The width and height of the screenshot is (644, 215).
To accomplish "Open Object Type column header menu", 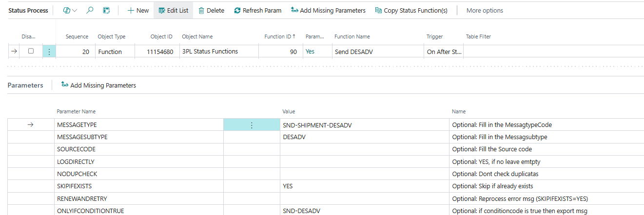I will tap(112, 36).
